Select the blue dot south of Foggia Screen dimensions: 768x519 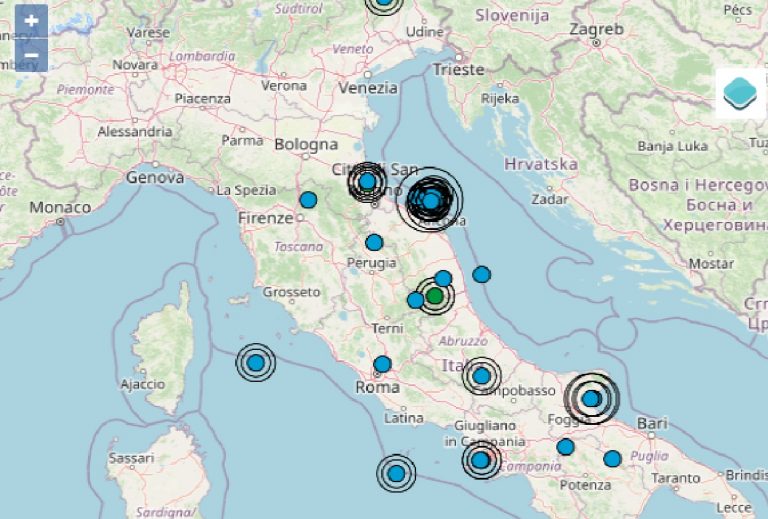click(x=566, y=447)
